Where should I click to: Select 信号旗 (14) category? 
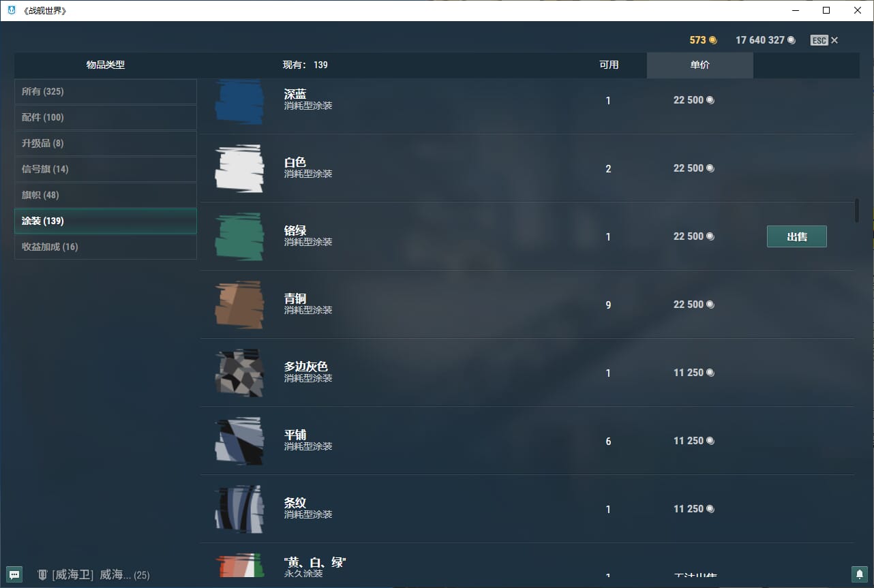[106, 169]
